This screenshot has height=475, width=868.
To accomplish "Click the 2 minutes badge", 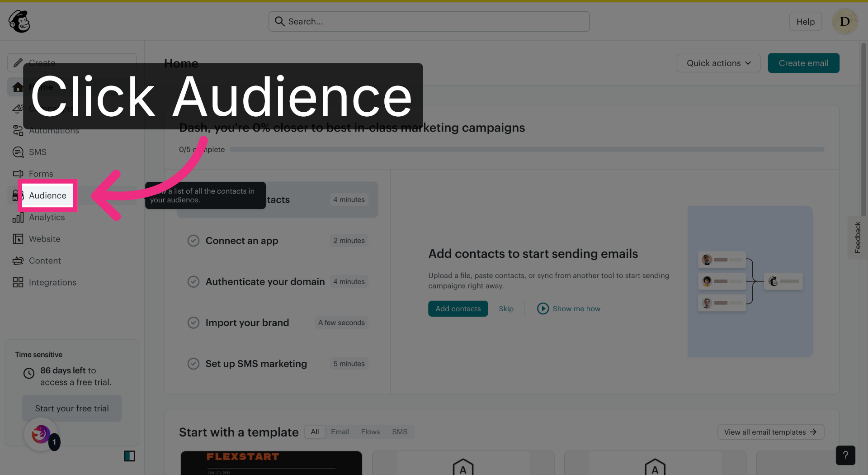I will coord(349,241).
